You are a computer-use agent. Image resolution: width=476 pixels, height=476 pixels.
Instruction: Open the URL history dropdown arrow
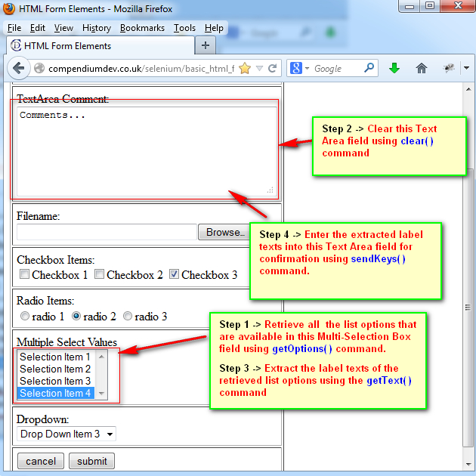(259, 68)
